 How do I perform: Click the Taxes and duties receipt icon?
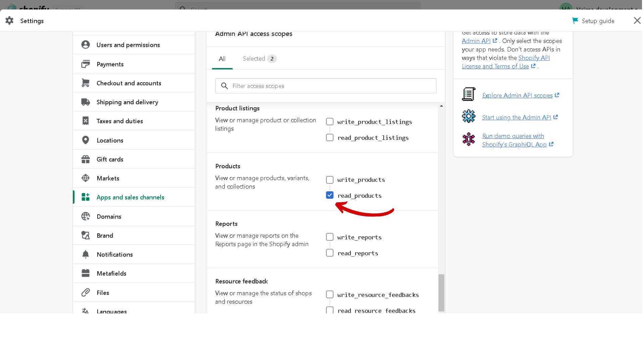tap(86, 121)
